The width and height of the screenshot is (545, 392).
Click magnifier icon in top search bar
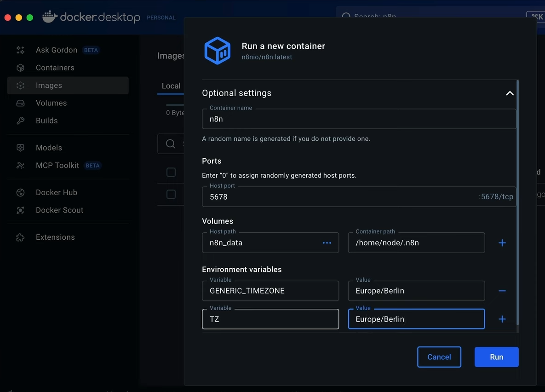[346, 17]
